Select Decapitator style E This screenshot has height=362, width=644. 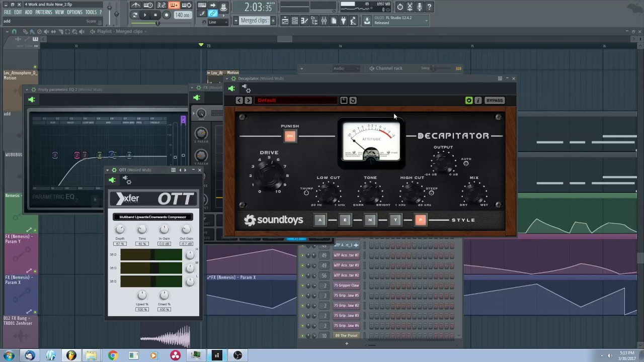[x=345, y=220]
